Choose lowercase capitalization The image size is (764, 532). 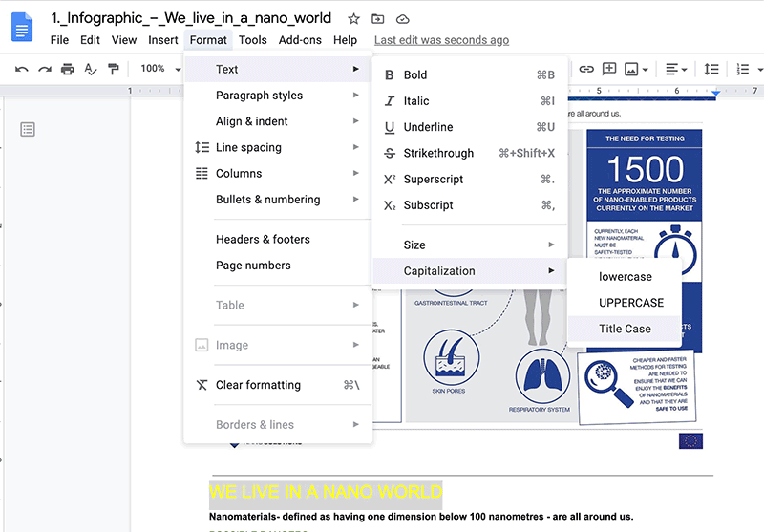tap(625, 277)
